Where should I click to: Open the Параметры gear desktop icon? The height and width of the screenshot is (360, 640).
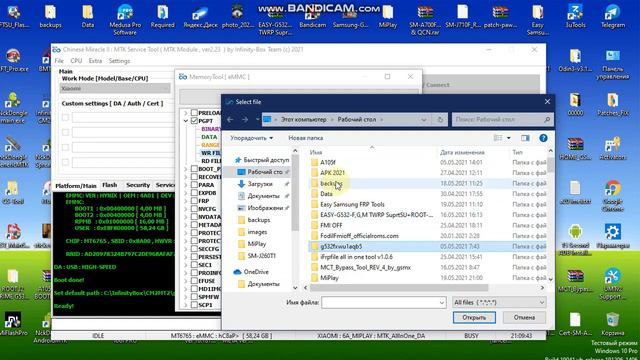point(613,237)
